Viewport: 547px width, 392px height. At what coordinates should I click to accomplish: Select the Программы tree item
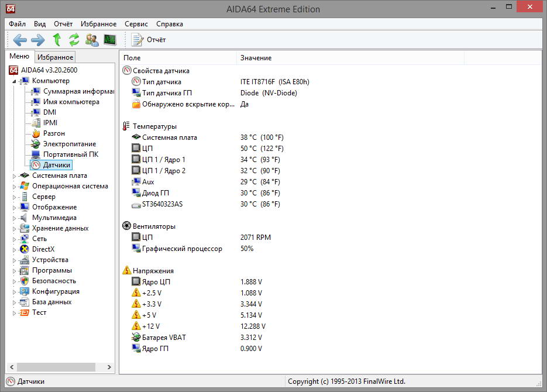tap(52, 270)
